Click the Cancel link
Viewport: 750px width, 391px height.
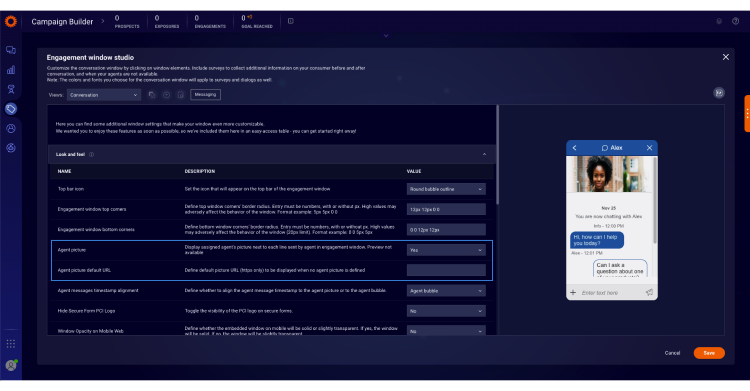click(672, 353)
